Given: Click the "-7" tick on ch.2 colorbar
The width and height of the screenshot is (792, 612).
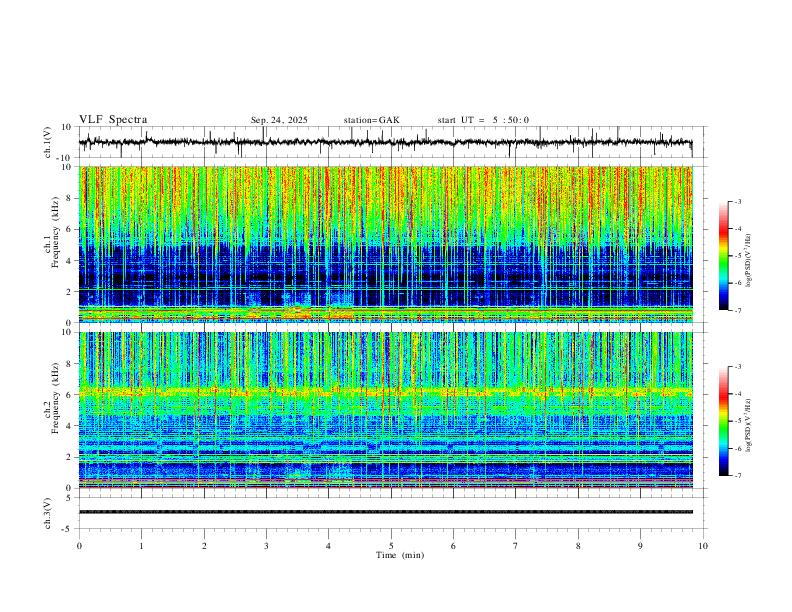Looking at the screenshot, I should click(x=738, y=476).
